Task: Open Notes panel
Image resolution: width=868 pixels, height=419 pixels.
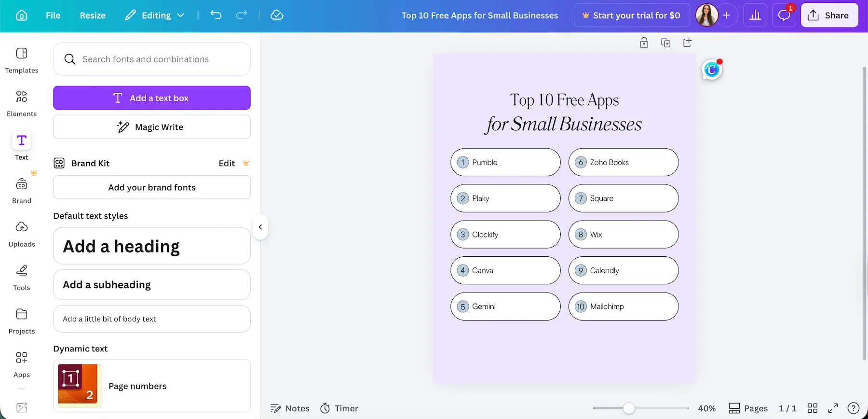Action: 290,408
